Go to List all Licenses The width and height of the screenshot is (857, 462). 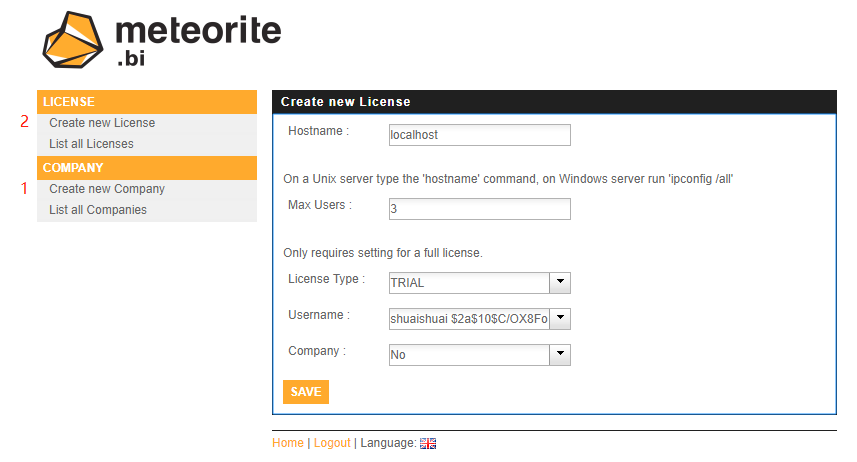pos(91,144)
